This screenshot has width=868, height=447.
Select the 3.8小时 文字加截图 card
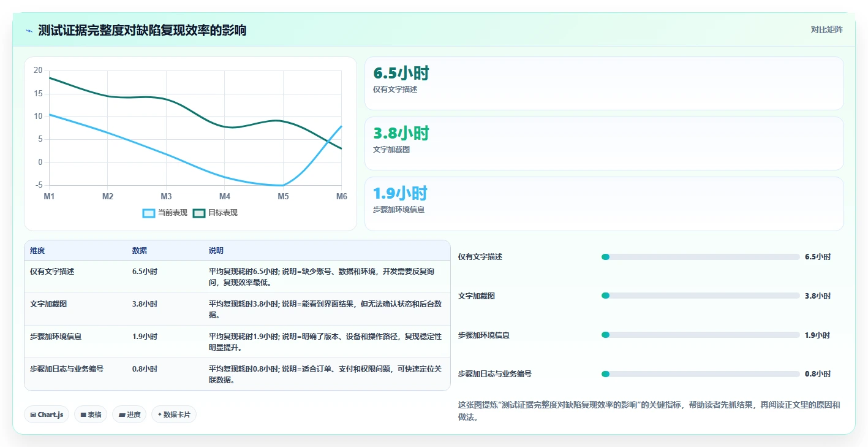(604, 143)
